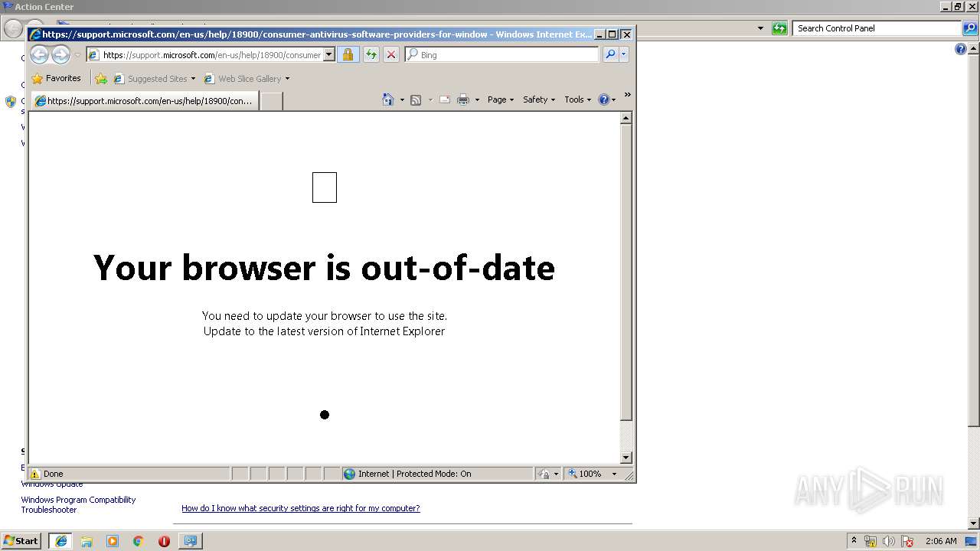Click 'Update to the latest version' text
This screenshot has height=551, width=980.
click(324, 331)
